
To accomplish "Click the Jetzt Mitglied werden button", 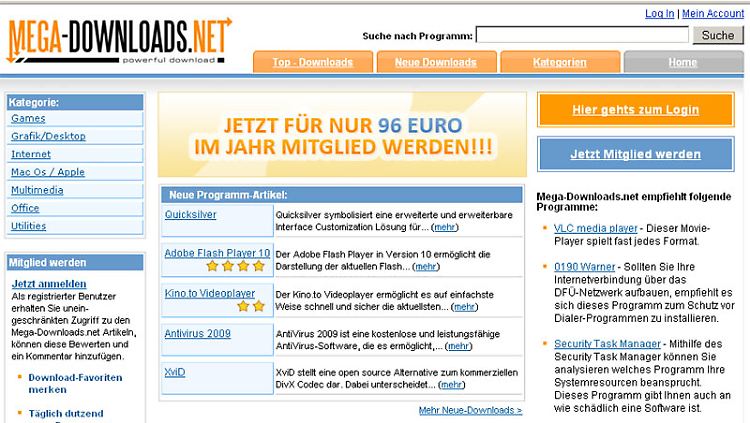I will 635,155.
